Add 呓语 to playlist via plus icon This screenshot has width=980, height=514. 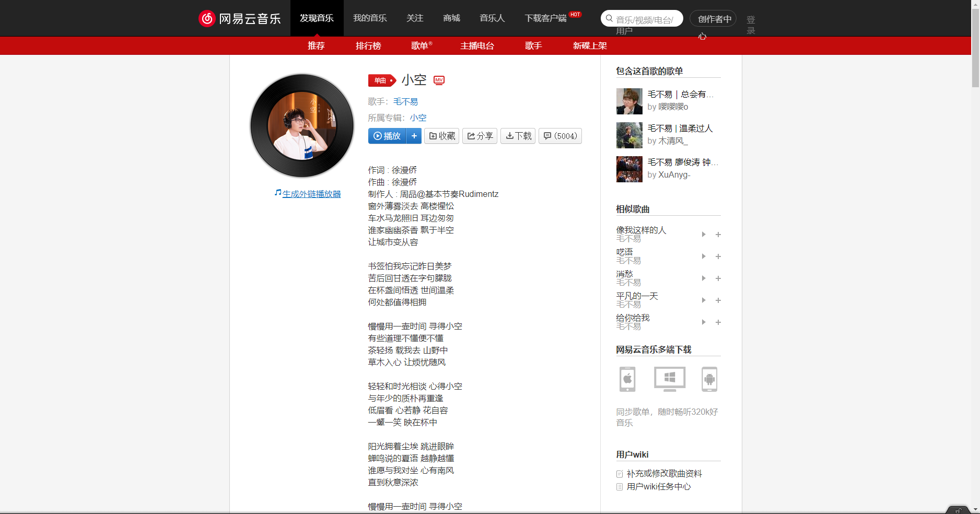click(x=718, y=256)
